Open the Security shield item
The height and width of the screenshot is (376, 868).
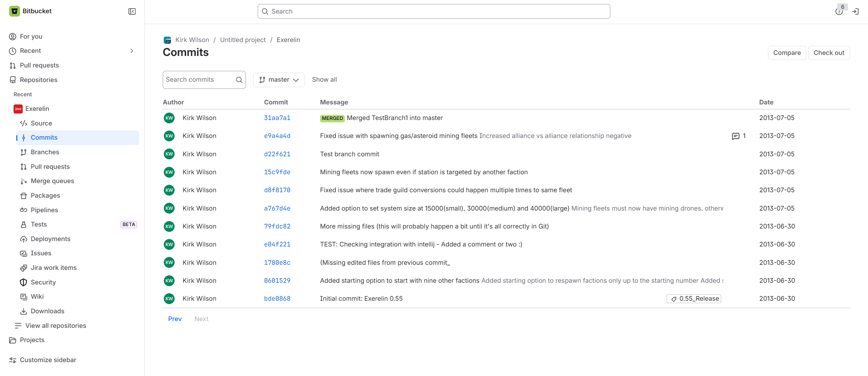pyautogui.click(x=43, y=282)
